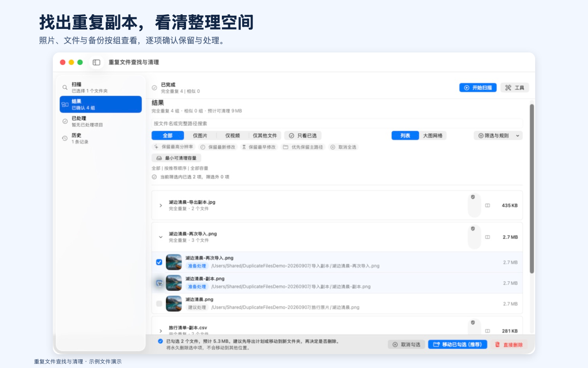Image resolution: width=588 pixels, height=368 pixels.
Task: Click the compare-columns icon for 湖边清晨-再次导入.png group
Action: 487,237
